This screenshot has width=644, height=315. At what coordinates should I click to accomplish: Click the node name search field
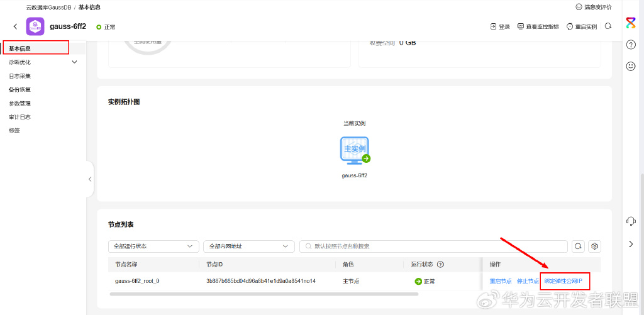tap(434, 246)
